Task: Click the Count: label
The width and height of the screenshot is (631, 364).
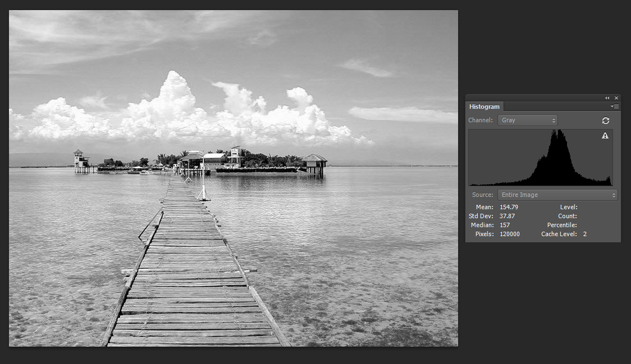Action: 568,216
